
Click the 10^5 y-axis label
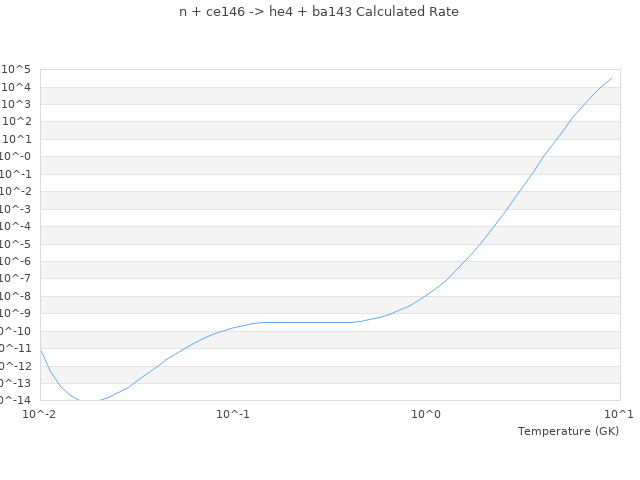16,69
